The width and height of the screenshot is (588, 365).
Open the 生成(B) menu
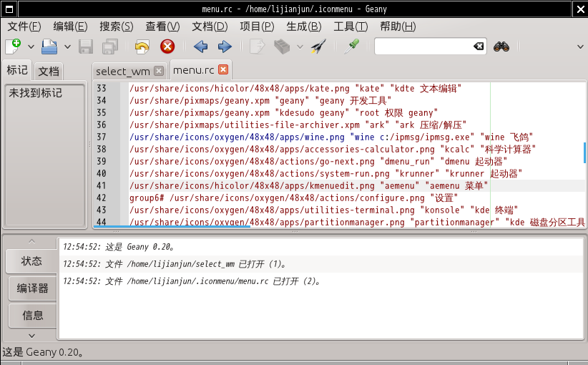click(304, 26)
